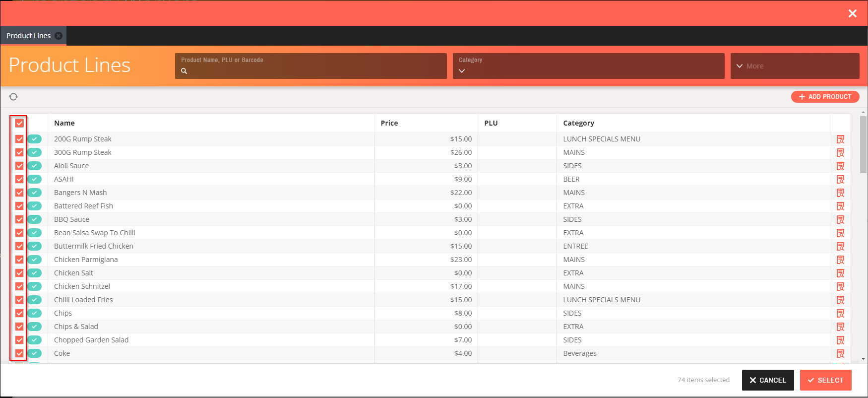Uncheck the select-all header checkbox
This screenshot has width=868, height=398.
[19, 123]
